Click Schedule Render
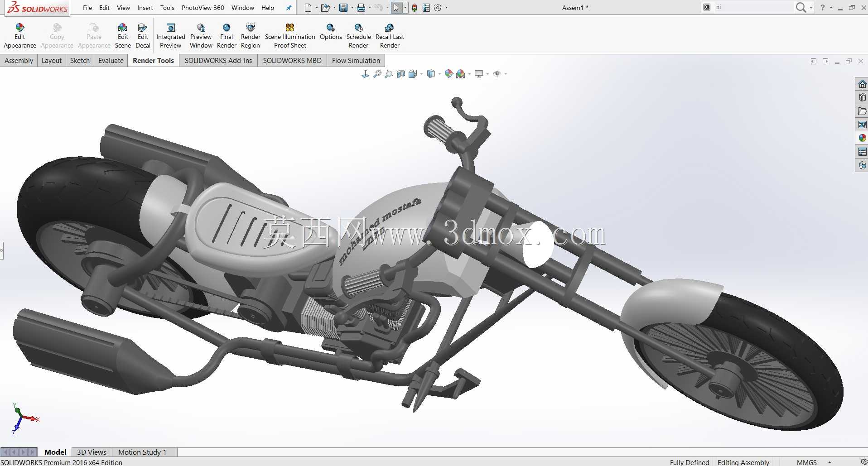Image resolution: width=868 pixels, height=466 pixels. tap(359, 36)
